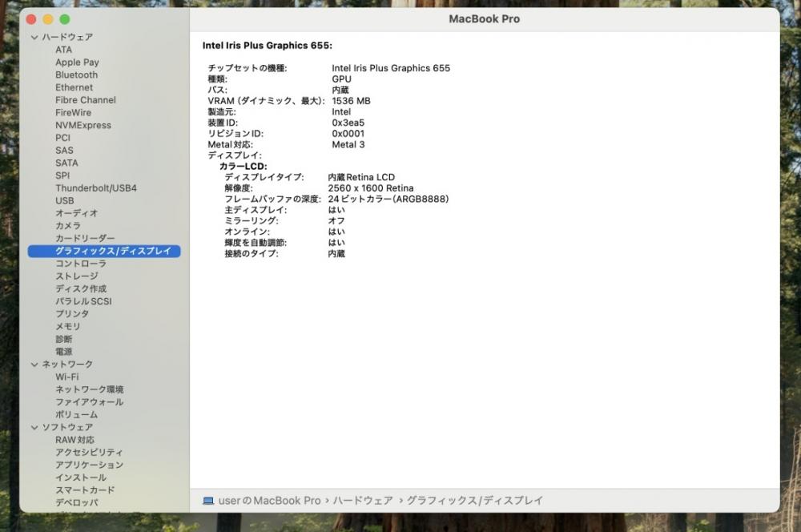
Task: Click the MacBook Pro laptop icon in path bar
Action: pos(208,501)
